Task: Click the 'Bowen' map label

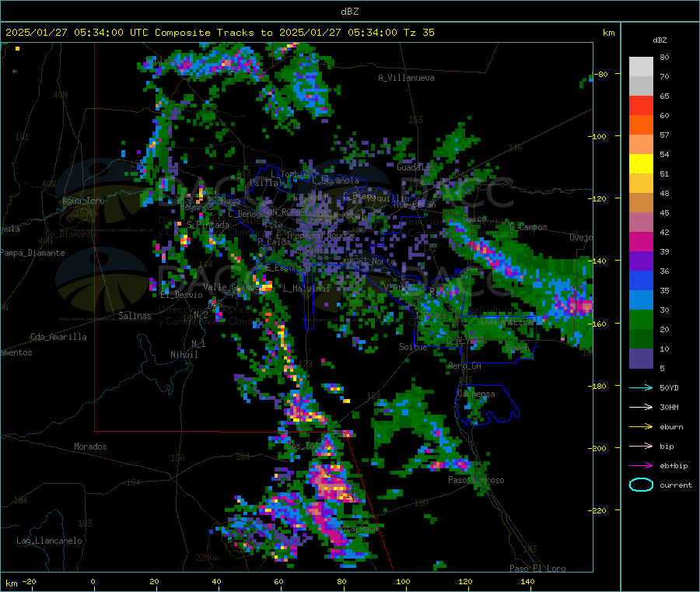Action: [517, 347]
